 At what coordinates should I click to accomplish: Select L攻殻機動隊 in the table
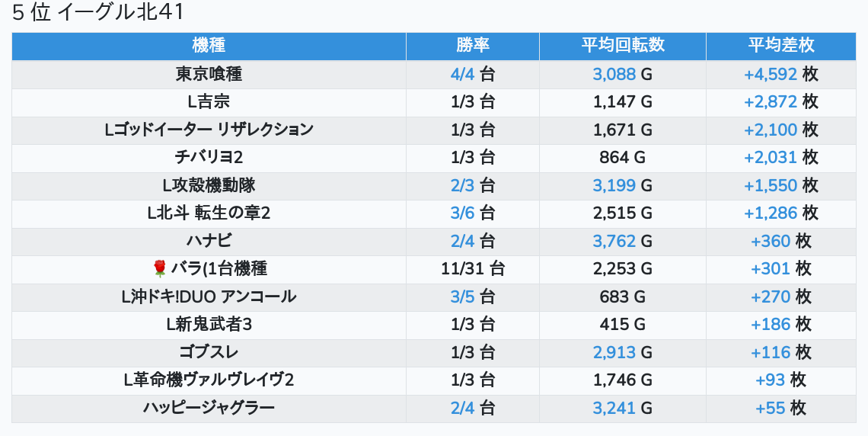(x=209, y=185)
